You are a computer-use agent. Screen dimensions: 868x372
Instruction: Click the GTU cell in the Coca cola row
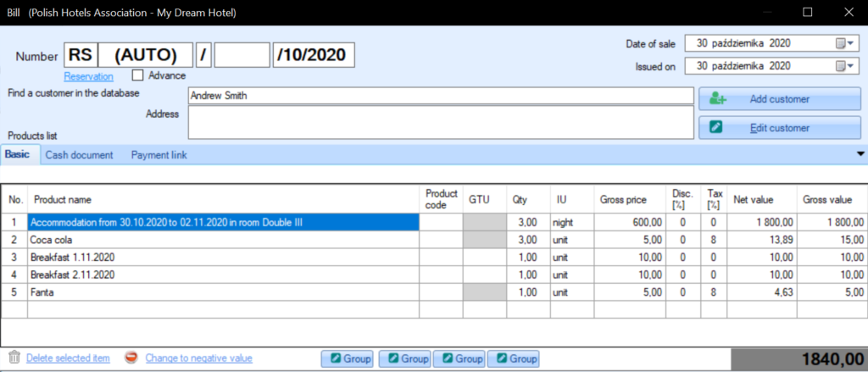point(485,241)
